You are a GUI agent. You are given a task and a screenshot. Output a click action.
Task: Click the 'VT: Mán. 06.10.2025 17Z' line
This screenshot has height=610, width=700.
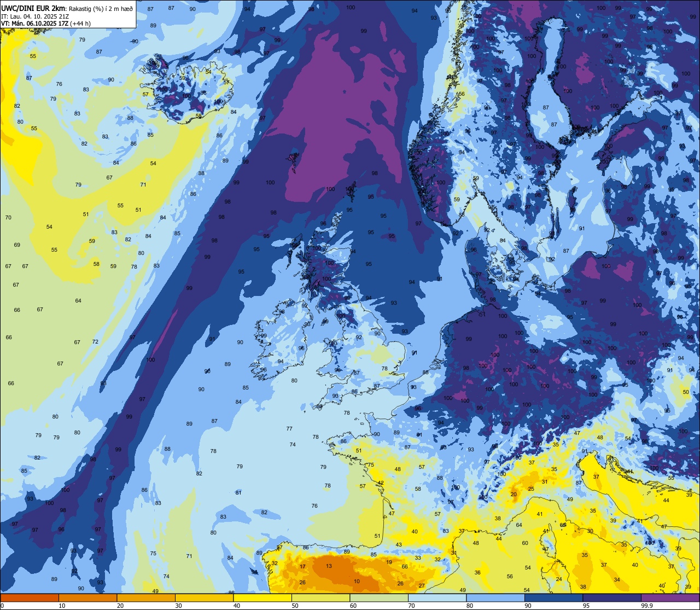[35, 24]
